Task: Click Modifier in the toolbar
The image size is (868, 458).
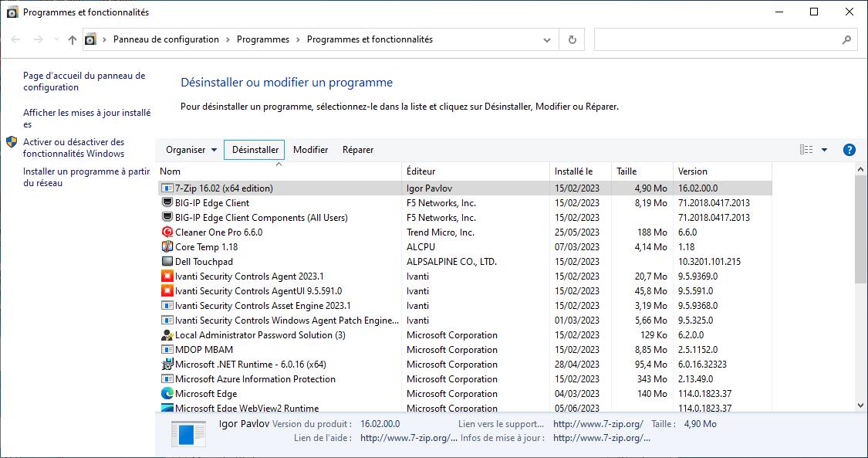Action: 310,150
